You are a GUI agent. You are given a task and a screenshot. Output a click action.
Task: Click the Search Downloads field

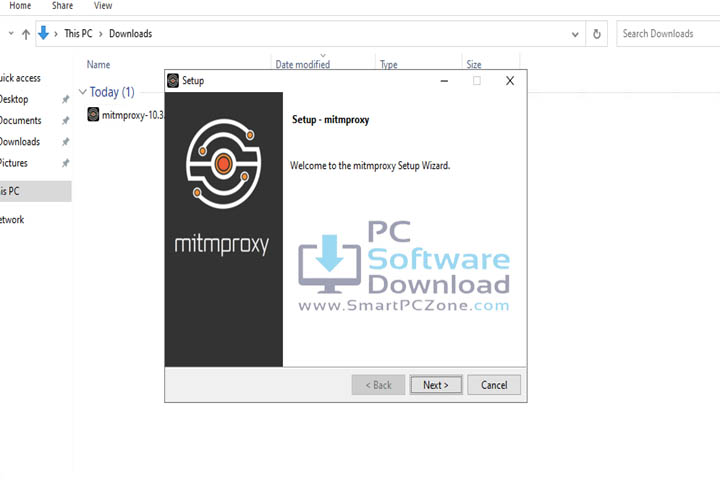pos(669,34)
